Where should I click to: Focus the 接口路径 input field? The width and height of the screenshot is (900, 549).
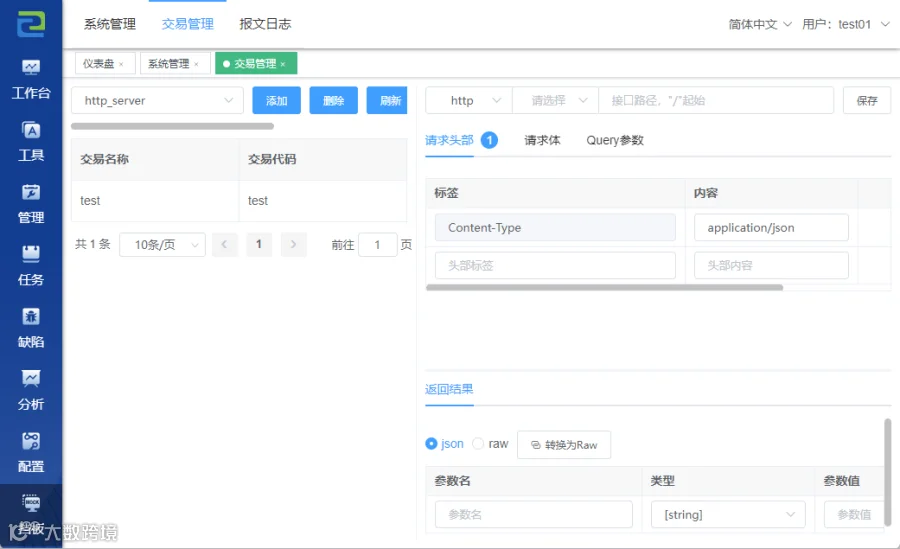coord(716,100)
